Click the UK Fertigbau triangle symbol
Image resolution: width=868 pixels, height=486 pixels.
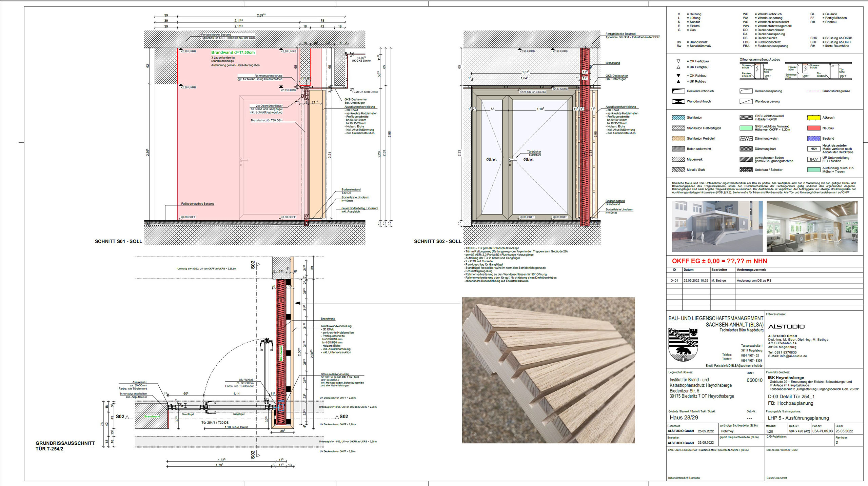tap(678, 67)
